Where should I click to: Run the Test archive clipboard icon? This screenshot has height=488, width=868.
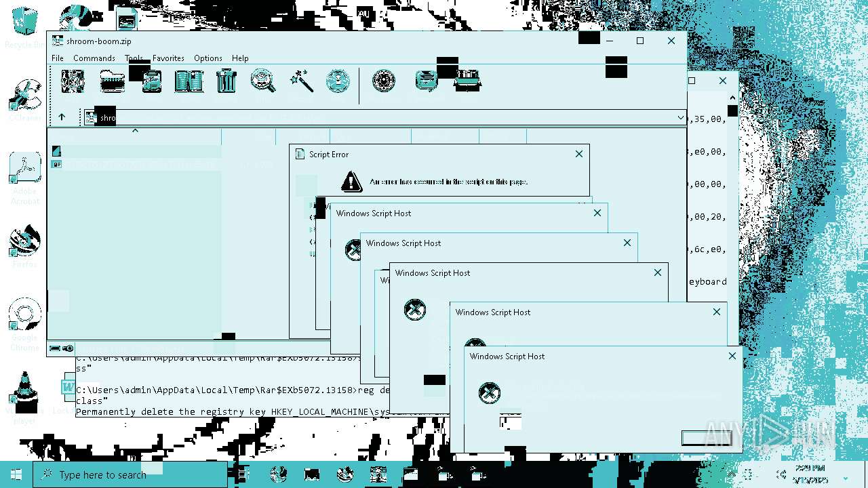pyautogui.click(x=151, y=81)
